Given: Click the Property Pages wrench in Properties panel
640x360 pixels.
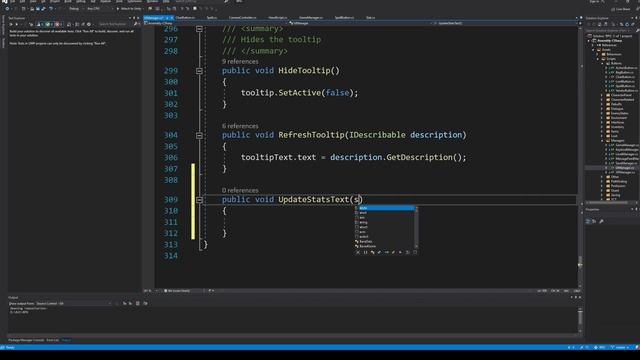Looking at the screenshot, I should [x=601, y=221].
